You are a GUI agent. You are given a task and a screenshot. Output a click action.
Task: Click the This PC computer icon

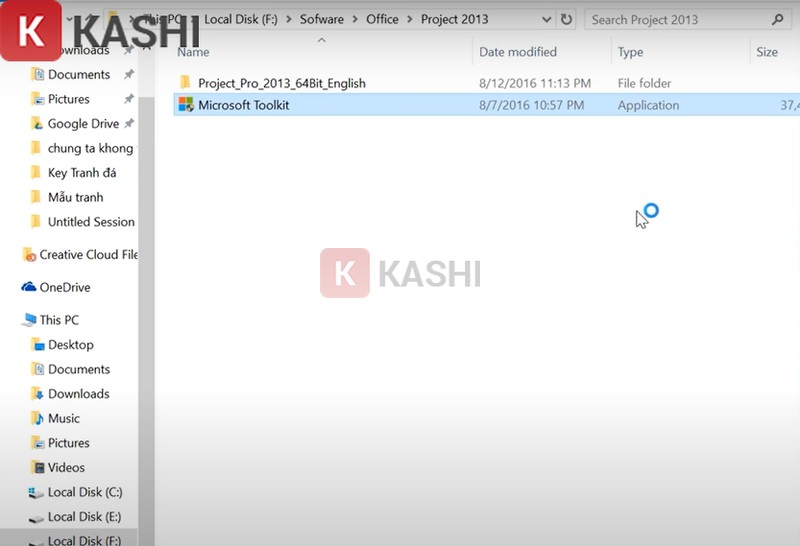tap(29, 320)
